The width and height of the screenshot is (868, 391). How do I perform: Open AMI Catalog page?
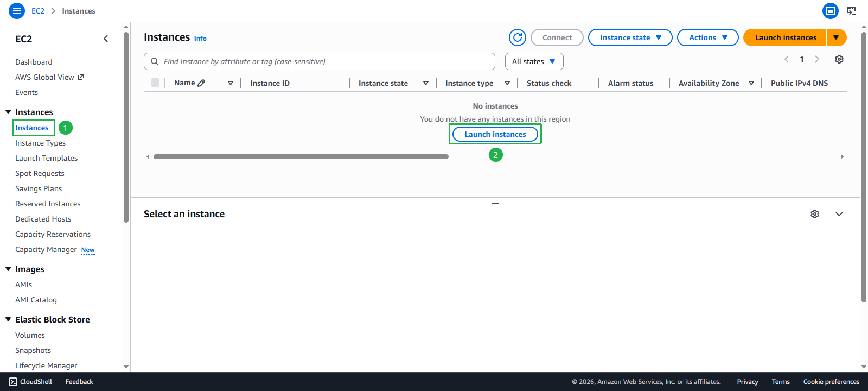tap(36, 300)
